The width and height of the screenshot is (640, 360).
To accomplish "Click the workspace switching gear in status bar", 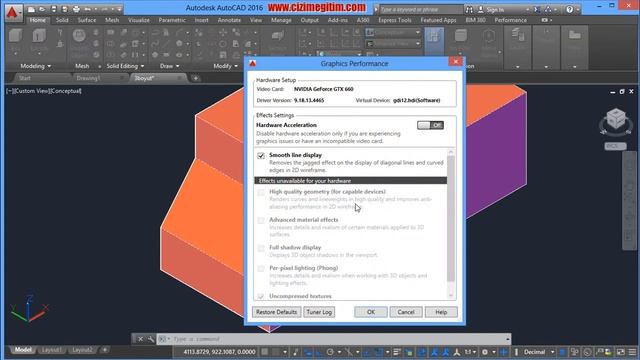I will pyautogui.click(x=485, y=352).
